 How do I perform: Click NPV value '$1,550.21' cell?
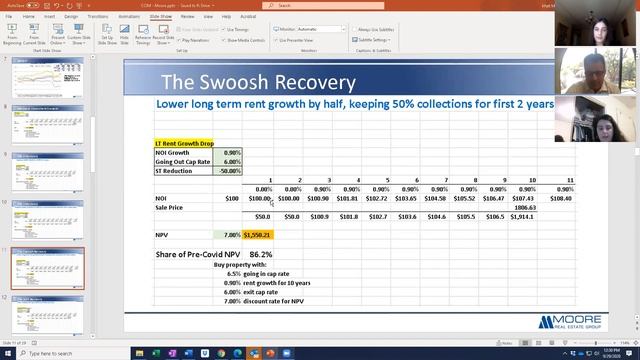click(x=258, y=235)
